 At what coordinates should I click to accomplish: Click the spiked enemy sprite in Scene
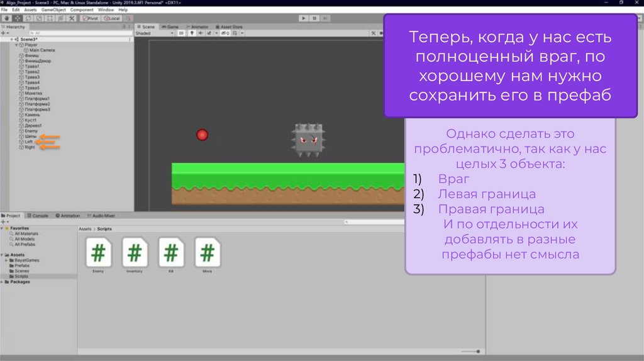(308, 140)
